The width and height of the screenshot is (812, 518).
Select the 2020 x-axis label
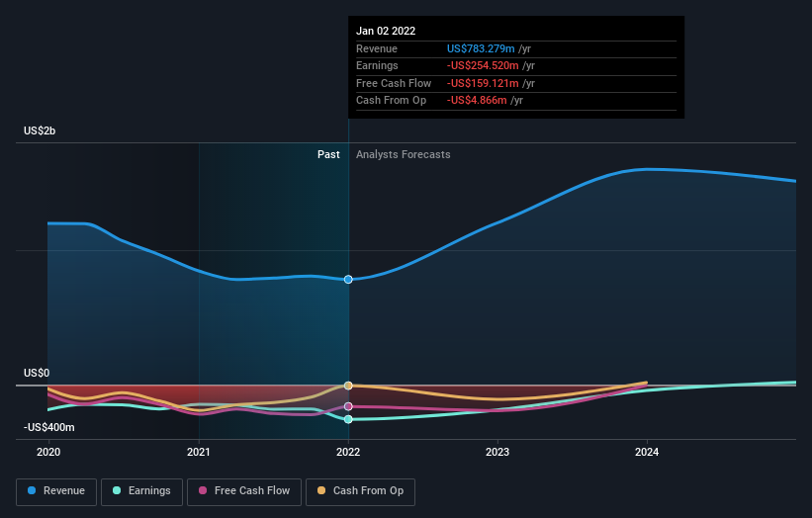tap(48, 452)
